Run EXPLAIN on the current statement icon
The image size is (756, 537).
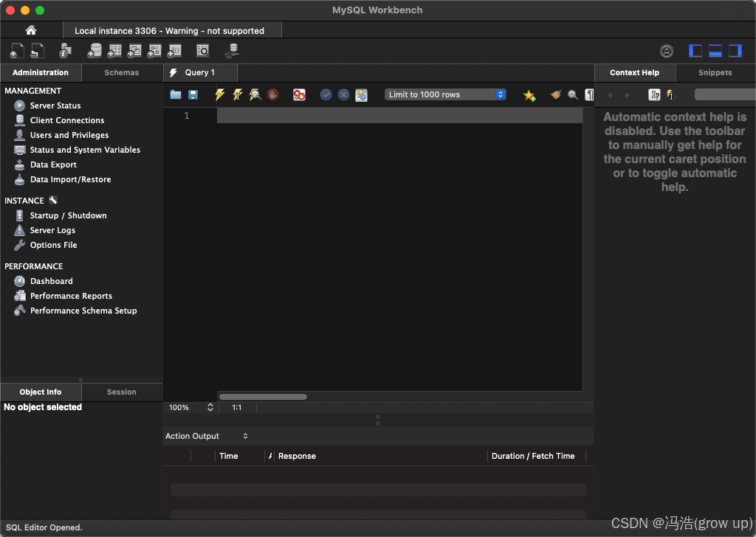(255, 94)
